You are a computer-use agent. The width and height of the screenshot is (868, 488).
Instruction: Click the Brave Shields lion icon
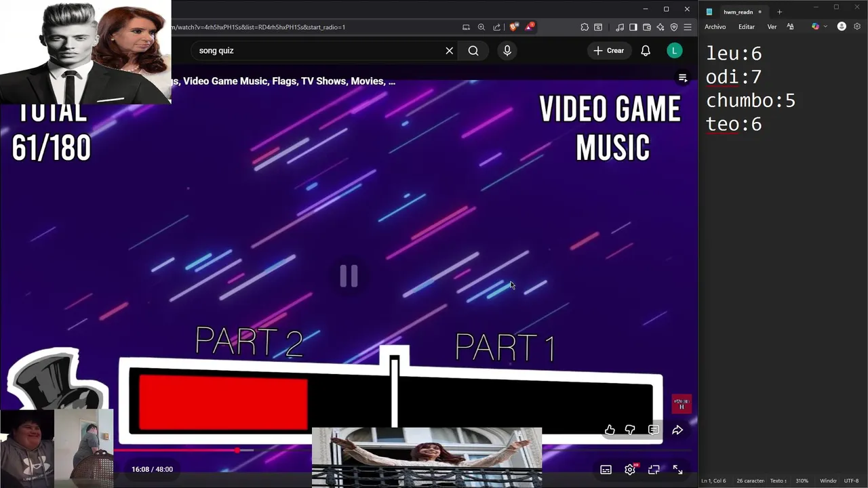[x=513, y=27]
